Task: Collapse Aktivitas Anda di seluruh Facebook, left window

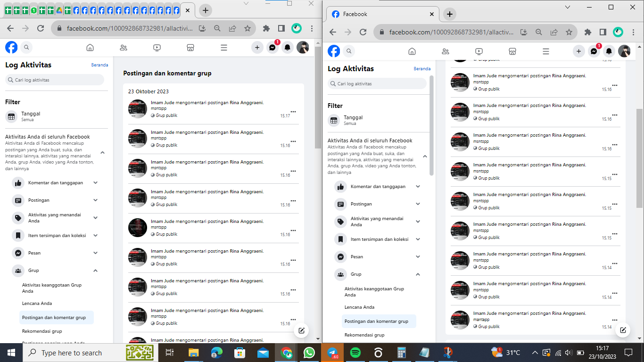Action: coord(102,152)
